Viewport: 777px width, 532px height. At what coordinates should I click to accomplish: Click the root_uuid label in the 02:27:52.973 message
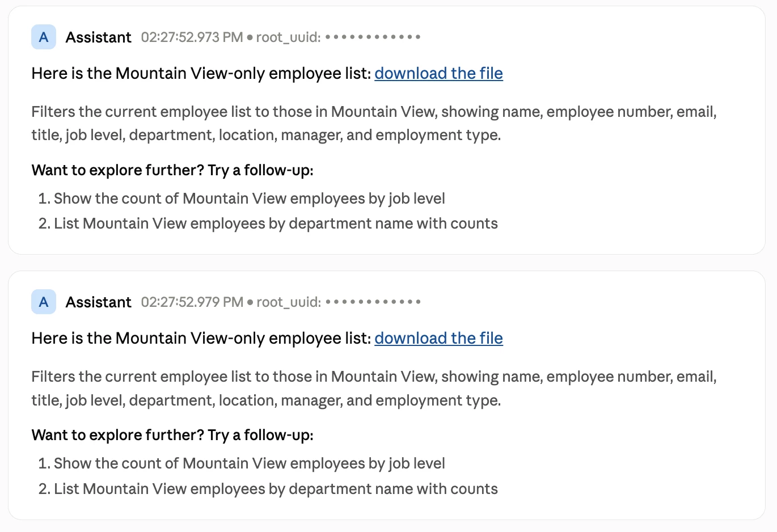pyautogui.click(x=288, y=37)
